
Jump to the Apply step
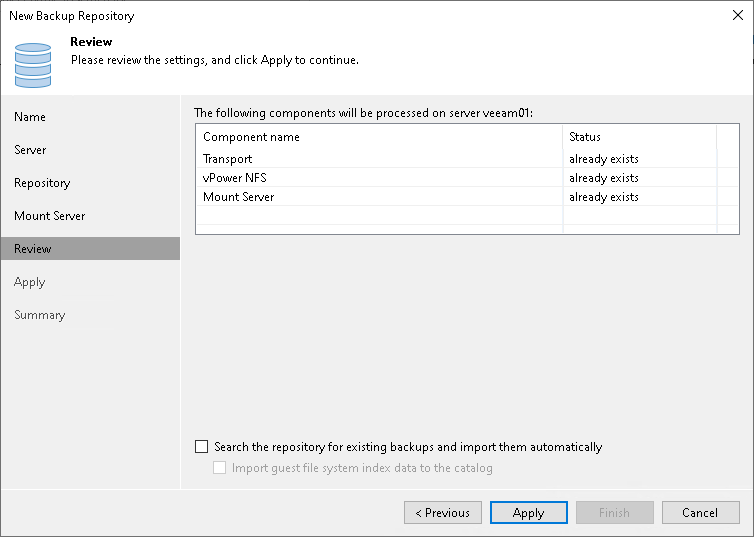(30, 282)
